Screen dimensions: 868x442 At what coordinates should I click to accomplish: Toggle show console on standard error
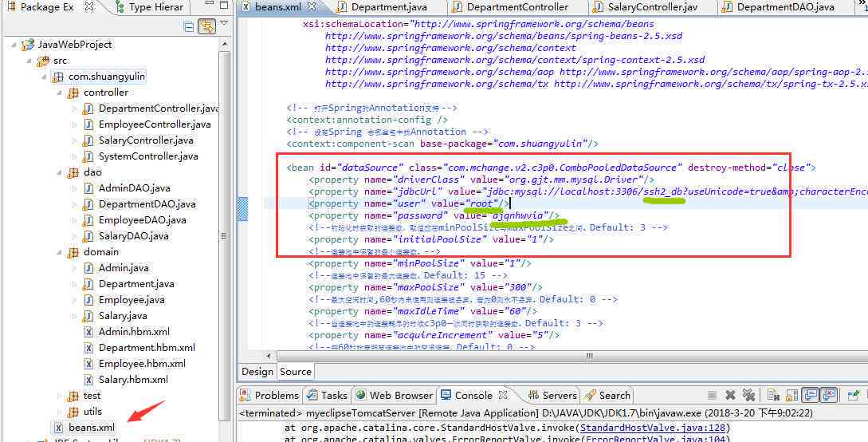click(x=828, y=395)
